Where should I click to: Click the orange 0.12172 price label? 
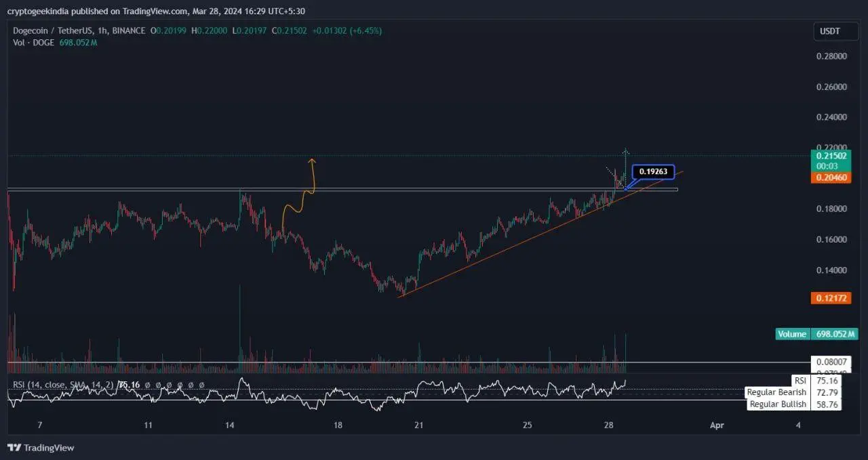click(831, 298)
